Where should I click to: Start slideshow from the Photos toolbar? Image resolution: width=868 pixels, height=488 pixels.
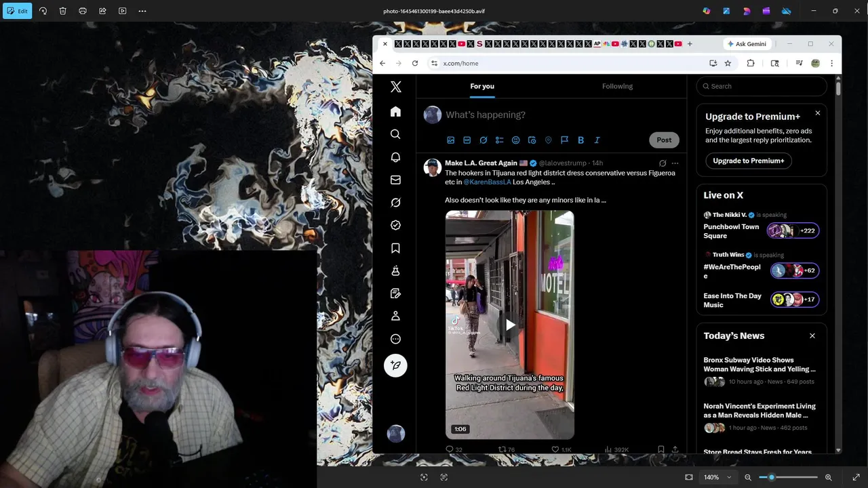(x=122, y=11)
